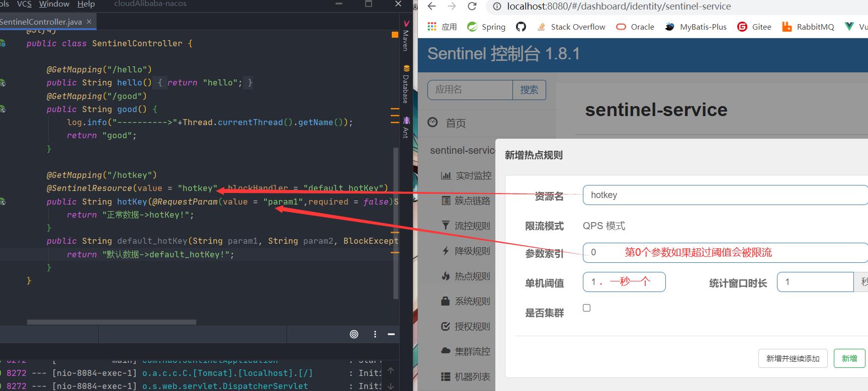868x391 pixels.
Task: Open 集群流控 in sidebar
Action: [466, 351]
